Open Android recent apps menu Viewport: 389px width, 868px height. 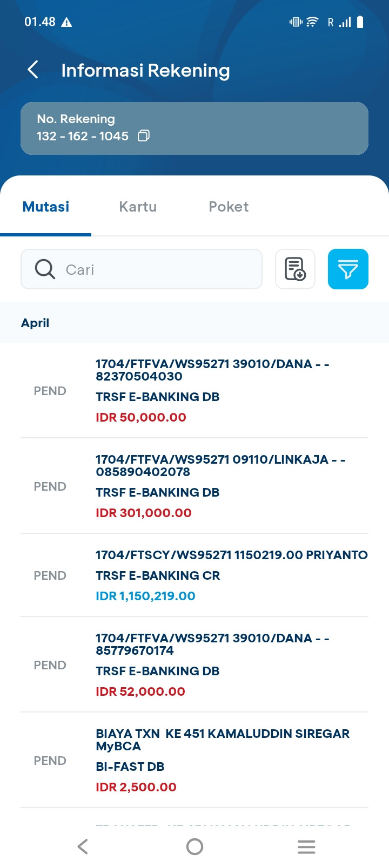pos(306,846)
